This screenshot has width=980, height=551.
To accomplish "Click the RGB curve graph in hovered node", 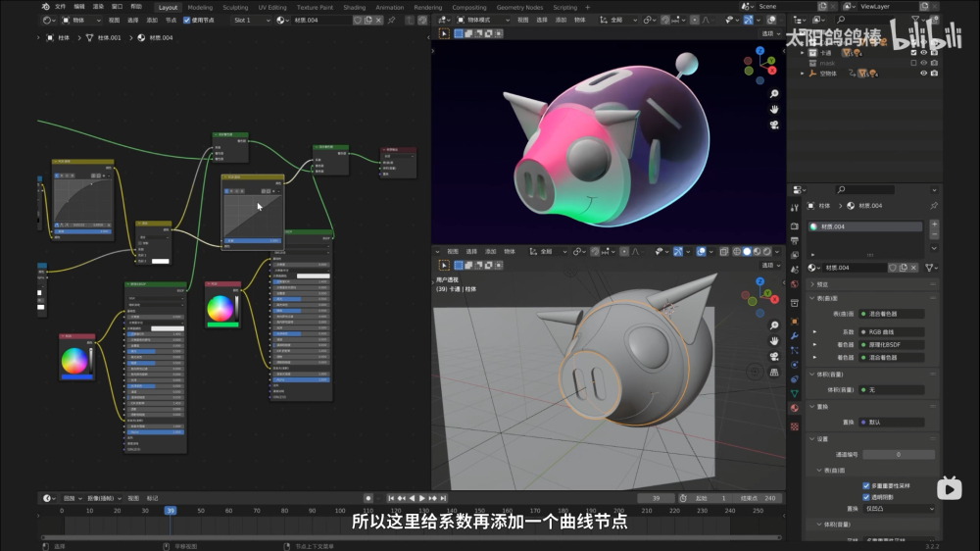I will [x=253, y=215].
